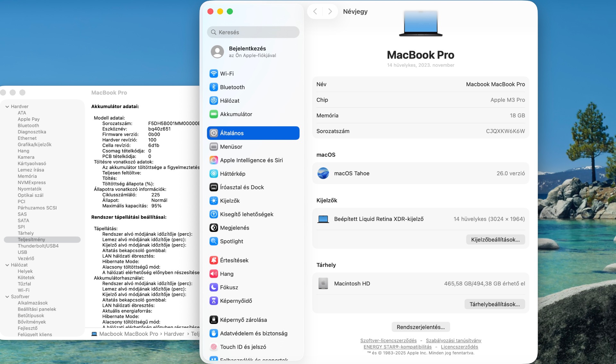This screenshot has height=364, width=616.
Task: Click the macOS Tahoe logo icon
Action: [x=323, y=173]
